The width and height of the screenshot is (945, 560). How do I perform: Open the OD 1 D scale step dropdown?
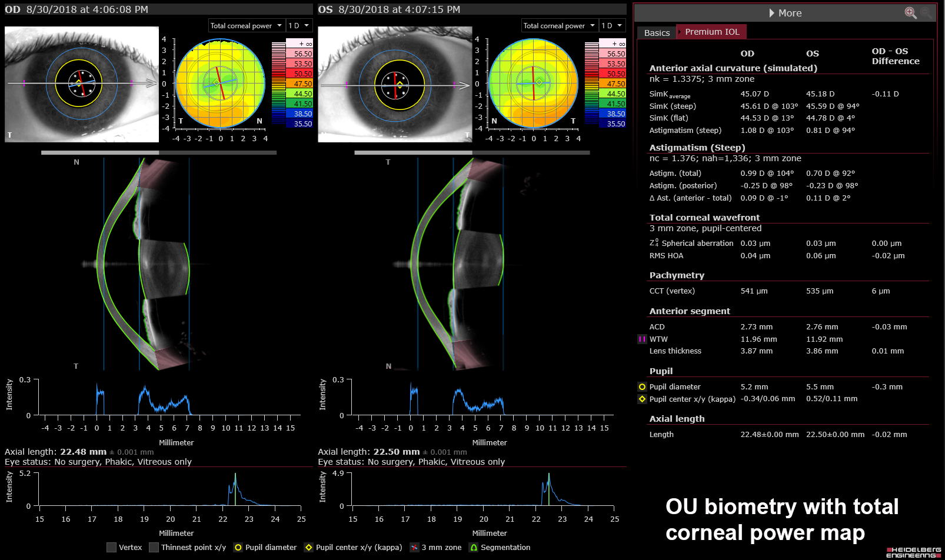[299, 26]
